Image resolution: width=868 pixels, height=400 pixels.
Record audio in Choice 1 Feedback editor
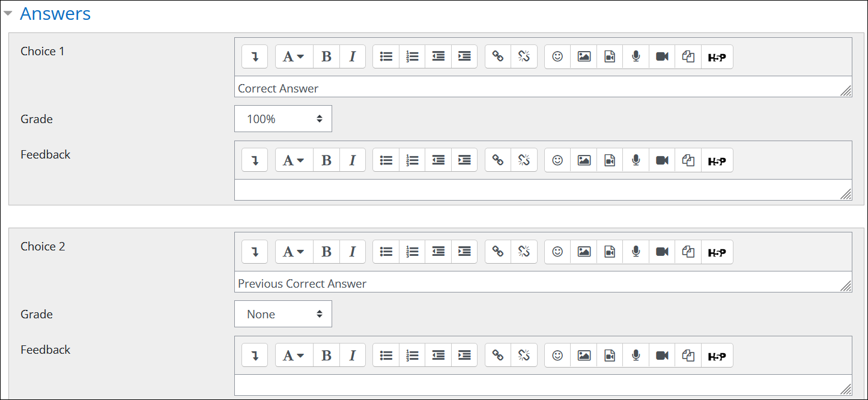pyautogui.click(x=636, y=160)
